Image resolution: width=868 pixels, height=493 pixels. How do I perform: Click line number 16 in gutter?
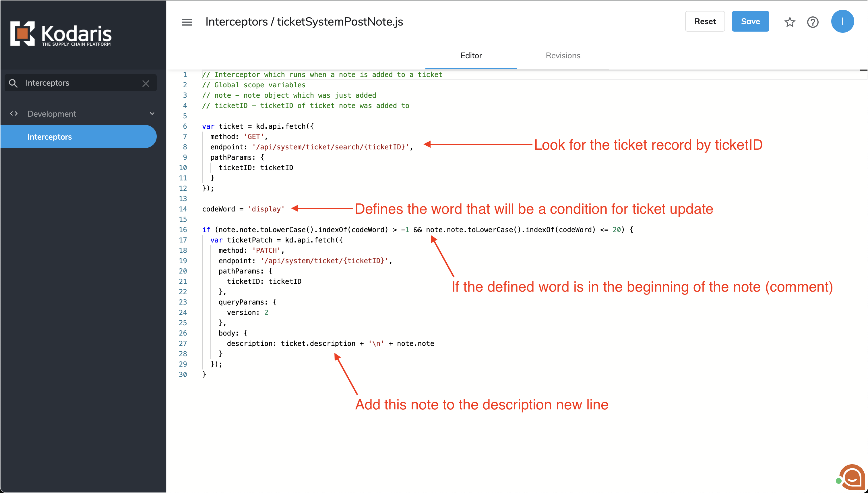[183, 230]
